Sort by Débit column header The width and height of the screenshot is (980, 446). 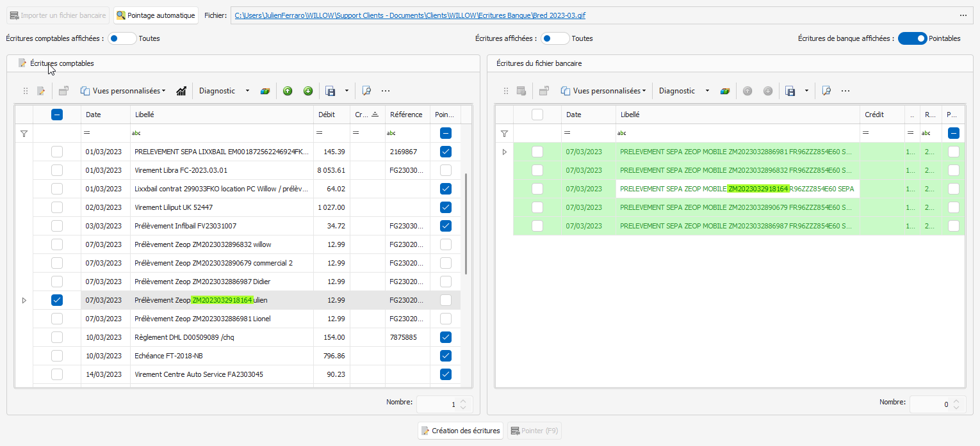coord(331,115)
